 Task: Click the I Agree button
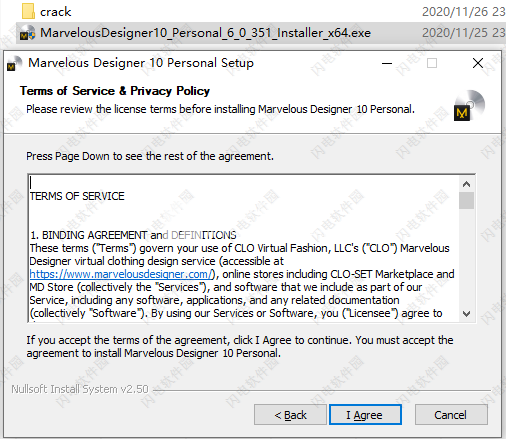click(365, 415)
